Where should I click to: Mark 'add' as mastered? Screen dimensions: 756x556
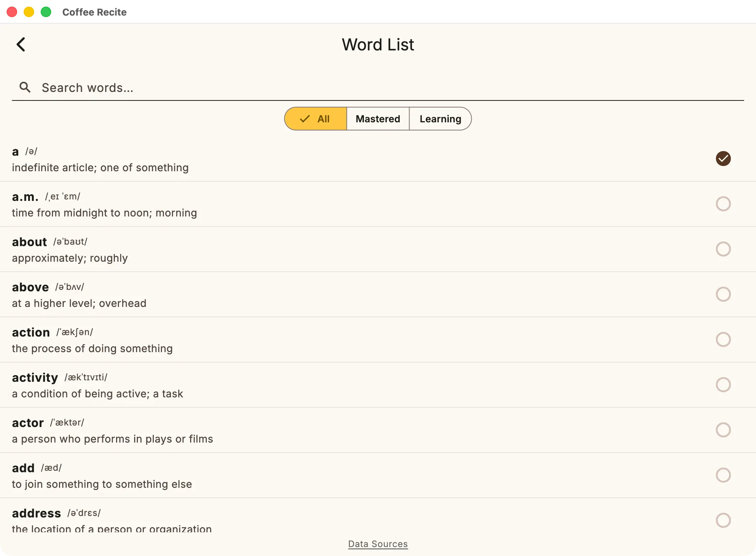coord(723,475)
